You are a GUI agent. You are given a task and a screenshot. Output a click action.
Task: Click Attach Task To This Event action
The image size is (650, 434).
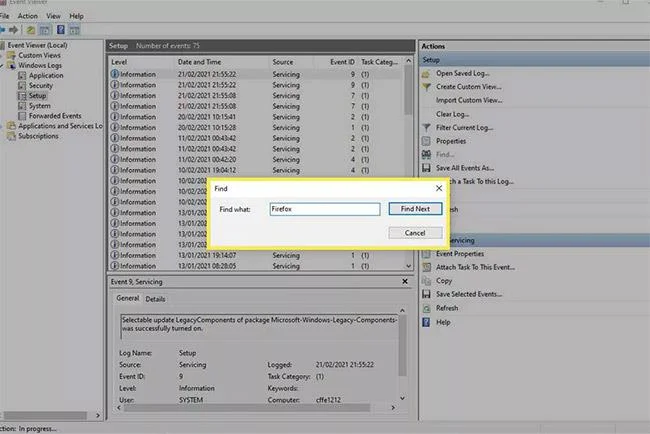click(x=475, y=267)
